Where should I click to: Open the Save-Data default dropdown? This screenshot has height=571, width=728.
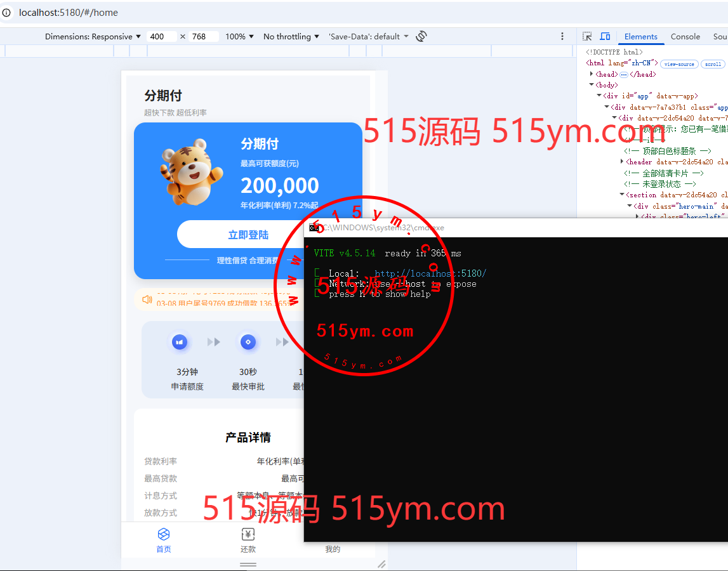[368, 36]
